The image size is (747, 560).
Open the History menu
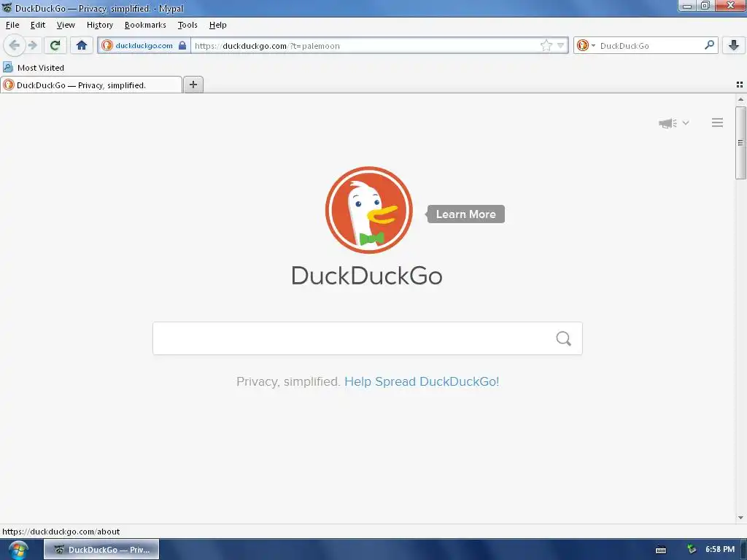(x=99, y=25)
